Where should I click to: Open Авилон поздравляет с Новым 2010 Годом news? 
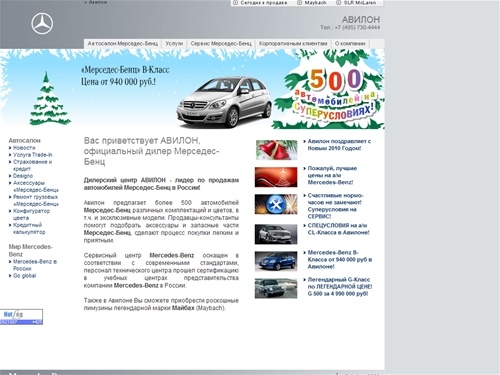pyautogui.click(x=339, y=145)
